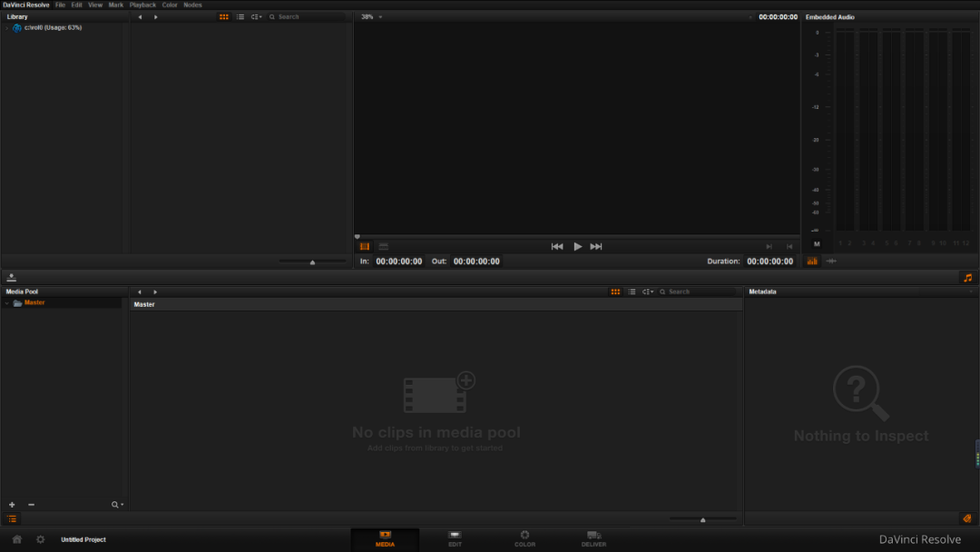Open the File menu
The height and width of the screenshot is (552, 980).
60,5
